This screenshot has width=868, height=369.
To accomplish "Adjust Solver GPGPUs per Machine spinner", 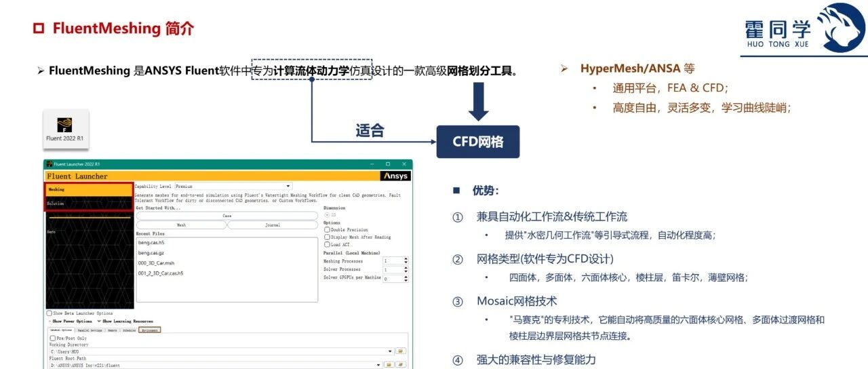I will click(x=395, y=278).
